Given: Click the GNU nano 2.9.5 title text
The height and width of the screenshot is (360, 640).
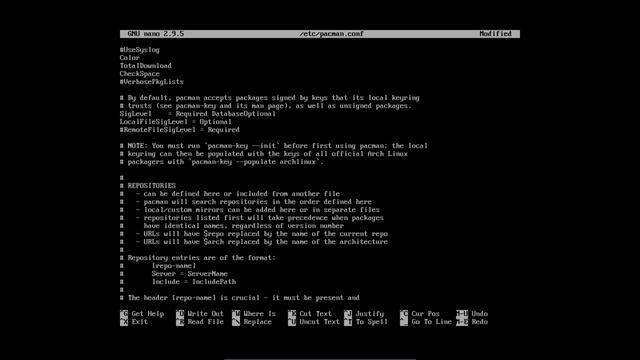Looking at the screenshot, I should coord(156,34).
